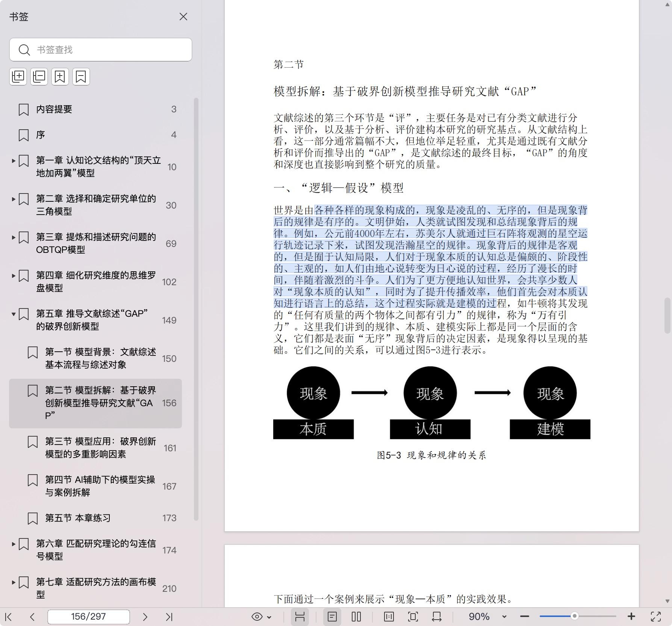
Task: Collapse all bookmarks icon
Action: coord(39,77)
